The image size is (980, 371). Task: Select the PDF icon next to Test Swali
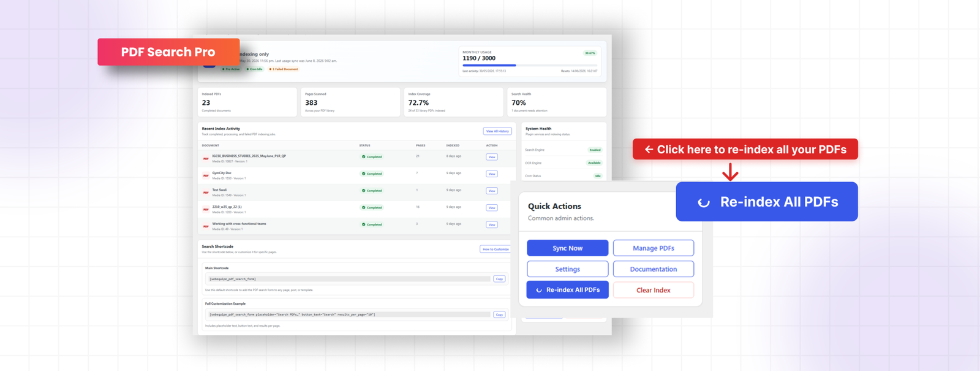coord(206,193)
